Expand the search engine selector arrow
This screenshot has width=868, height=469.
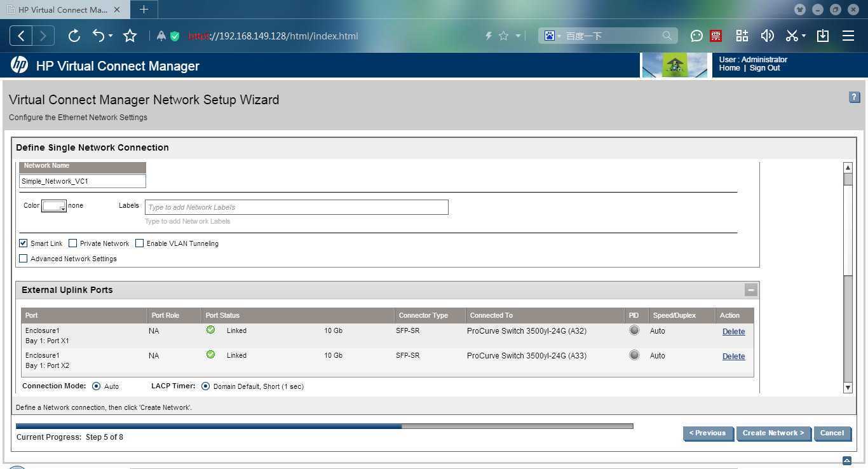tap(559, 36)
